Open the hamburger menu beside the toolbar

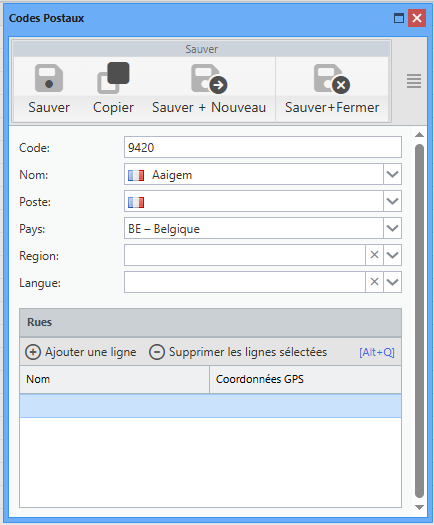click(414, 81)
